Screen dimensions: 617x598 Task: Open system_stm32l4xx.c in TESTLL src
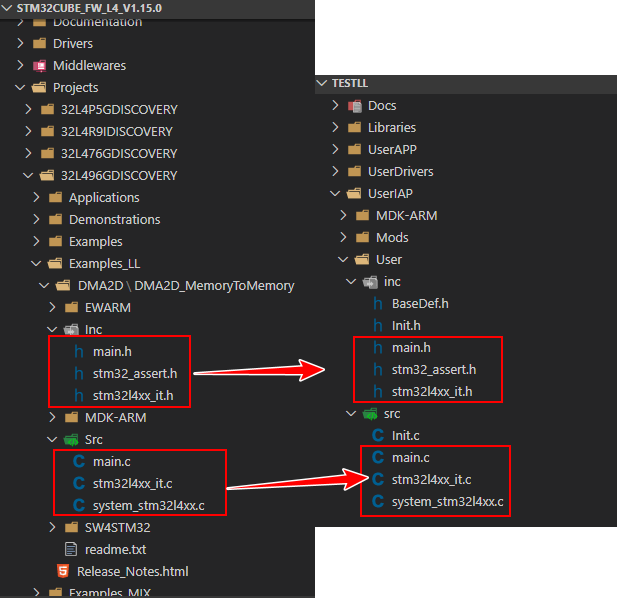(x=447, y=502)
